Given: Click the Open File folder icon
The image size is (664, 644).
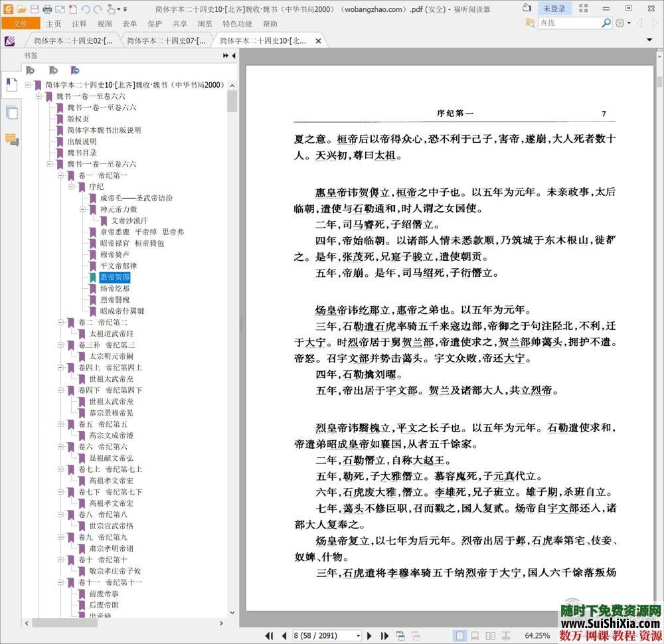Looking at the screenshot, I should (22, 9).
